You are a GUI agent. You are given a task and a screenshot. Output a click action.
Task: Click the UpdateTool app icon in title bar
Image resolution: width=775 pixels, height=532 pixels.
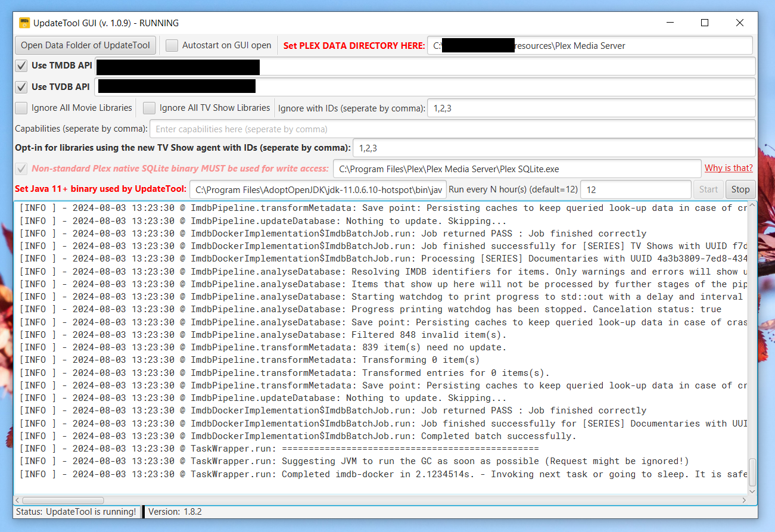[24, 23]
